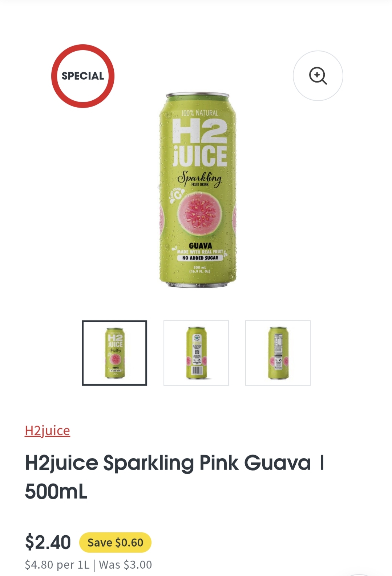This screenshot has width=392, height=576.
Task: Select the front-view can thumbnail
Action: [114, 353]
